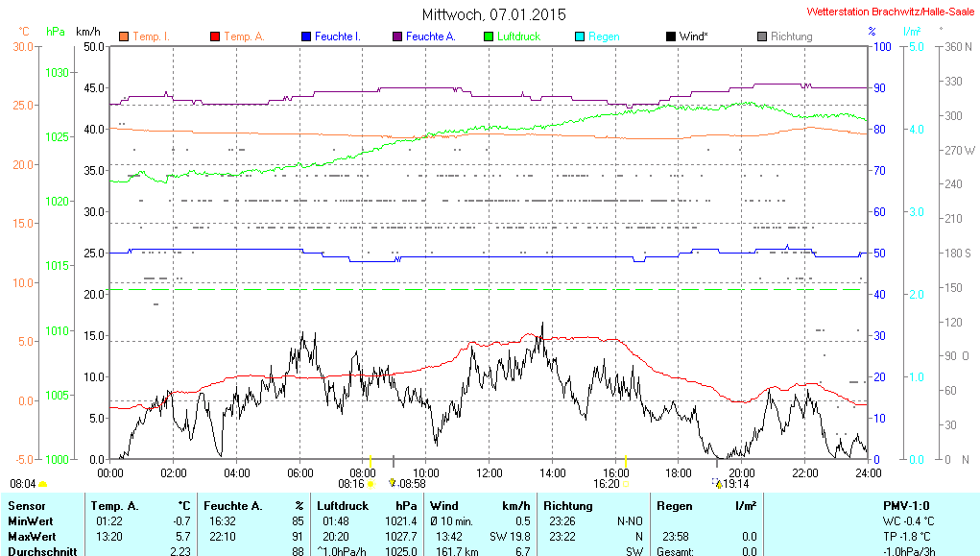Click the purple Feuchte A. legend square
Viewport: 980px width, 556px height.
pos(397,36)
